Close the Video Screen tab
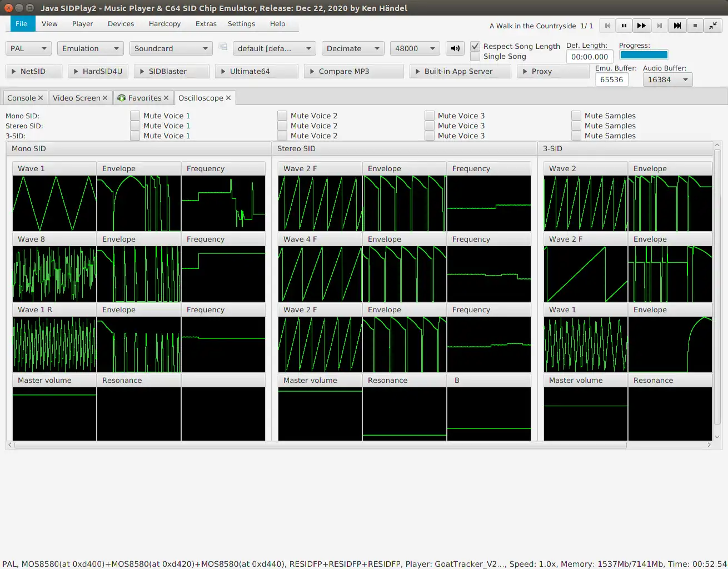This screenshot has height=569, width=728. (x=105, y=98)
